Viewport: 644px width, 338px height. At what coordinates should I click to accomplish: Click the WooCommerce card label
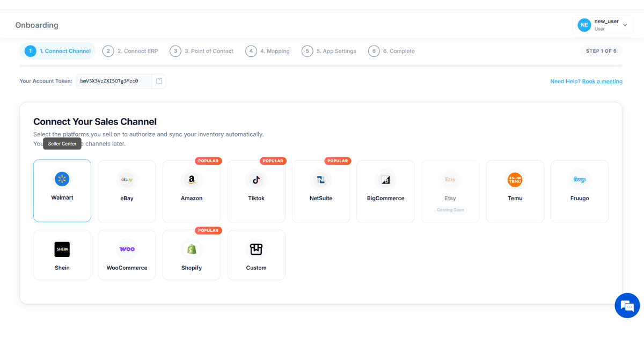tap(127, 268)
